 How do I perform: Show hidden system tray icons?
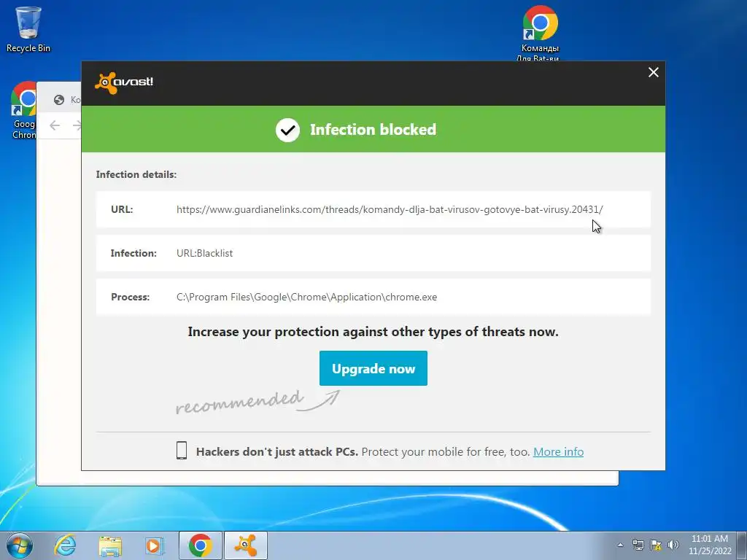click(x=620, y=545)
